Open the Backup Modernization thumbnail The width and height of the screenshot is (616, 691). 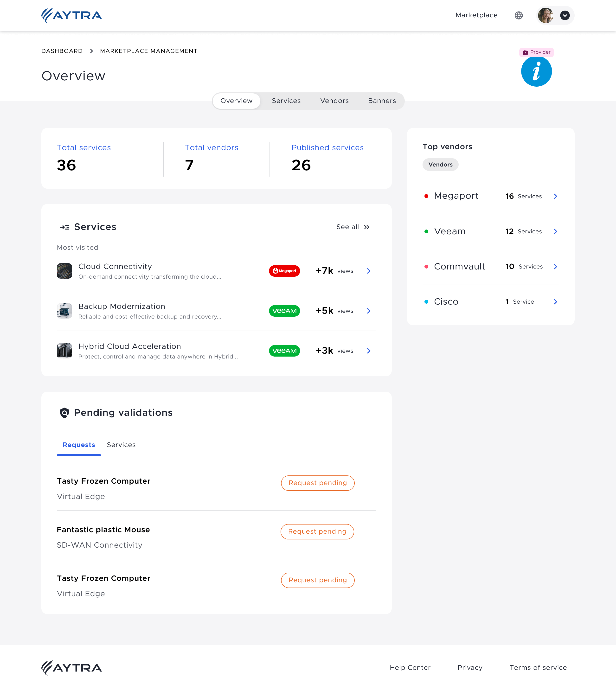(64, 311)
